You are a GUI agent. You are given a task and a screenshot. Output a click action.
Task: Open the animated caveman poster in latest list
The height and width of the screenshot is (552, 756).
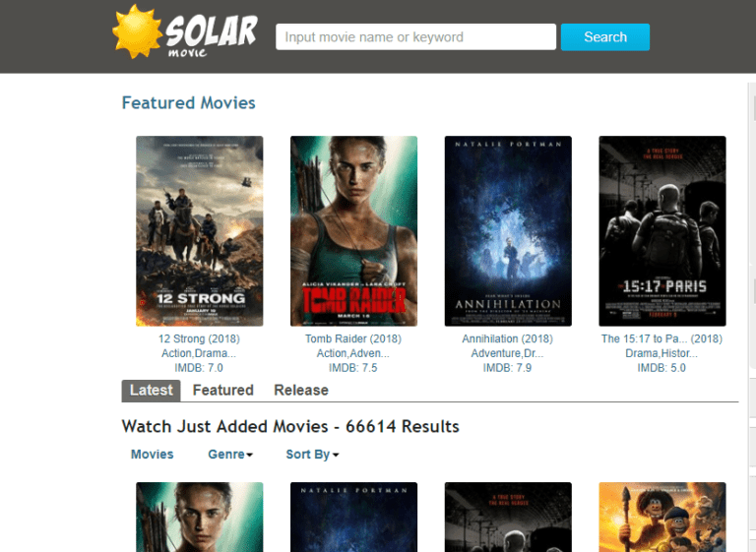tap(662, 517)
